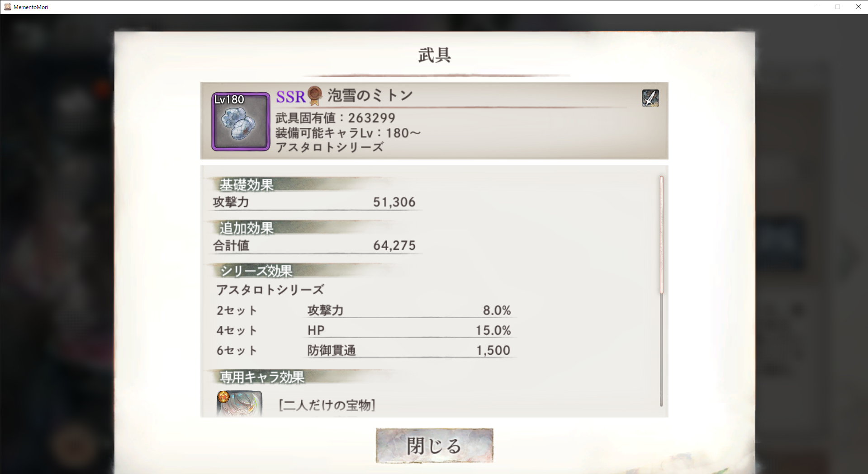Click the sword icon in header corner
This screenshot has width=868, height=474.
tap(650, 98)
